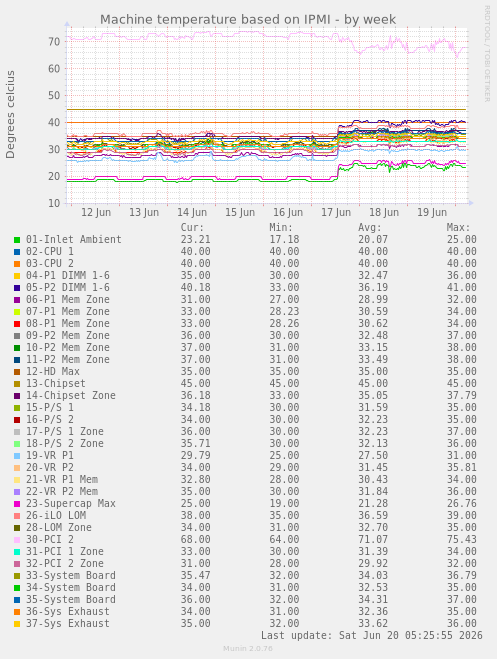The width and height of the screenshot is (497, 659).
Task: Click the blue swatch beside 02-CPU 1
Action: (17, 252)
